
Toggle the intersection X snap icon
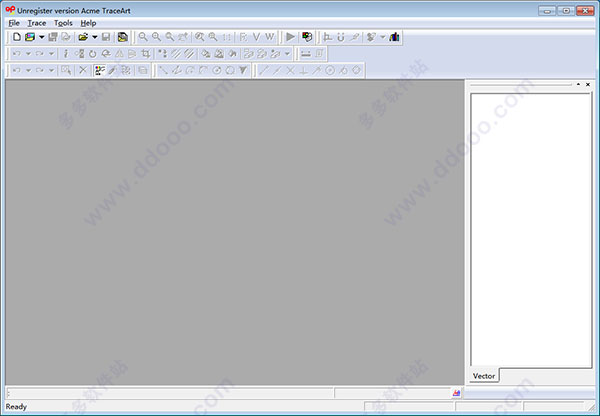pos(290,70)
